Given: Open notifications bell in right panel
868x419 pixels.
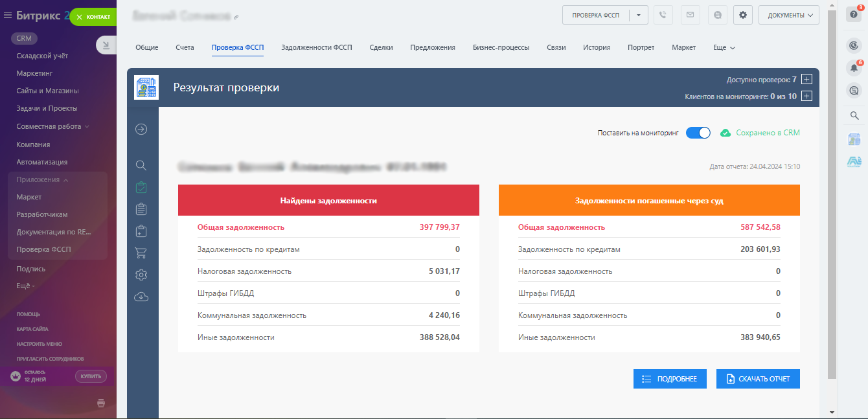Looking at the screenshot, I should click(854, 68).
